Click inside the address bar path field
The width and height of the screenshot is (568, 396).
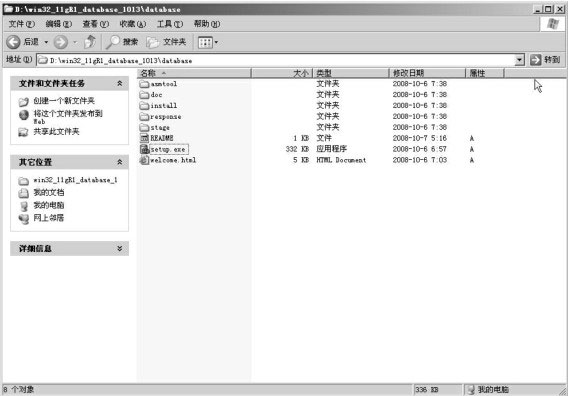(x=275, y=60)
